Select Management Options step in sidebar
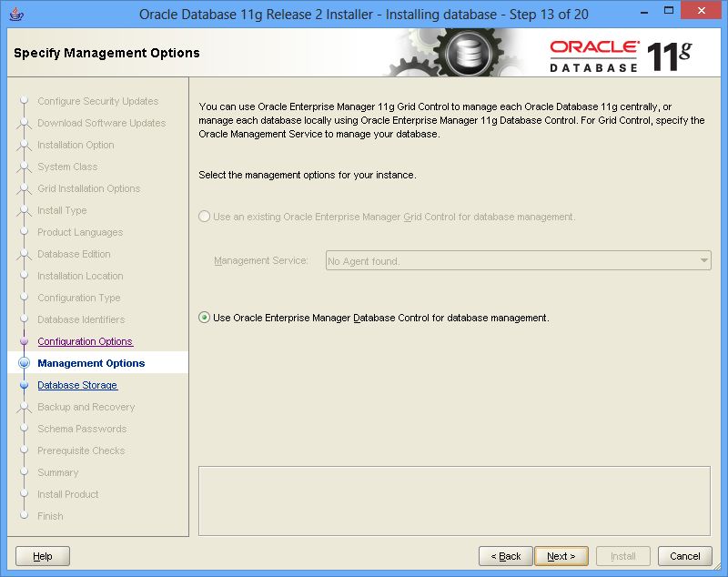The image size is (728, 577). [91, 363]
